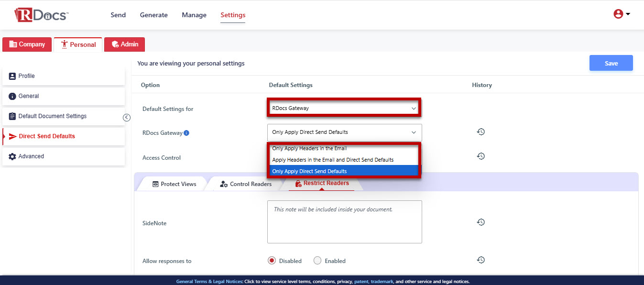
Task: Switch to the Company settings tab
Action: (27, 44)
